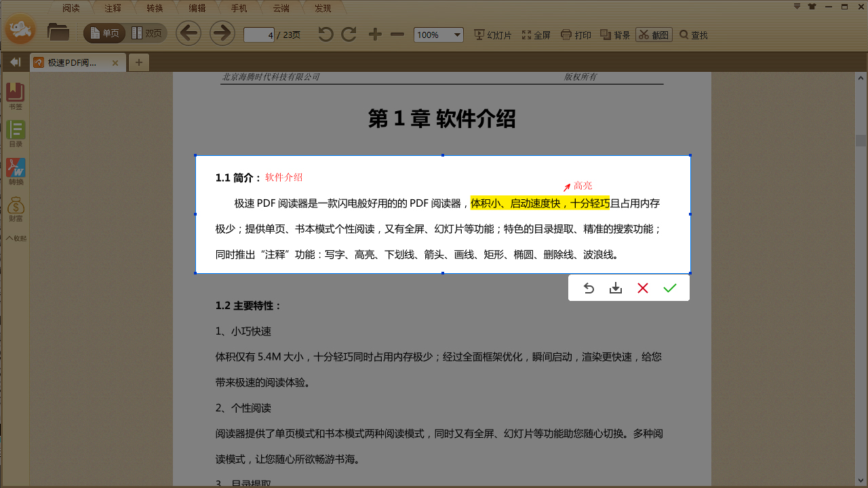
Task: Collapse the left sidebar via 收起
Action: 16,238
